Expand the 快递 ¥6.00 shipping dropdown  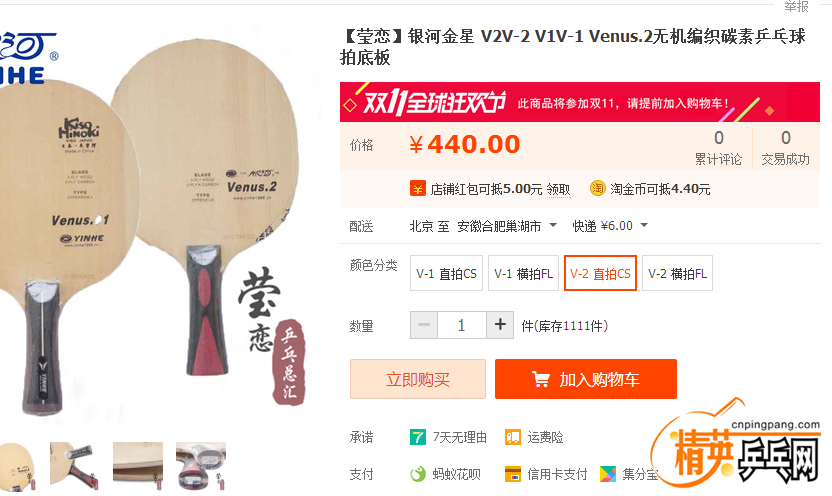coord(610,226)
